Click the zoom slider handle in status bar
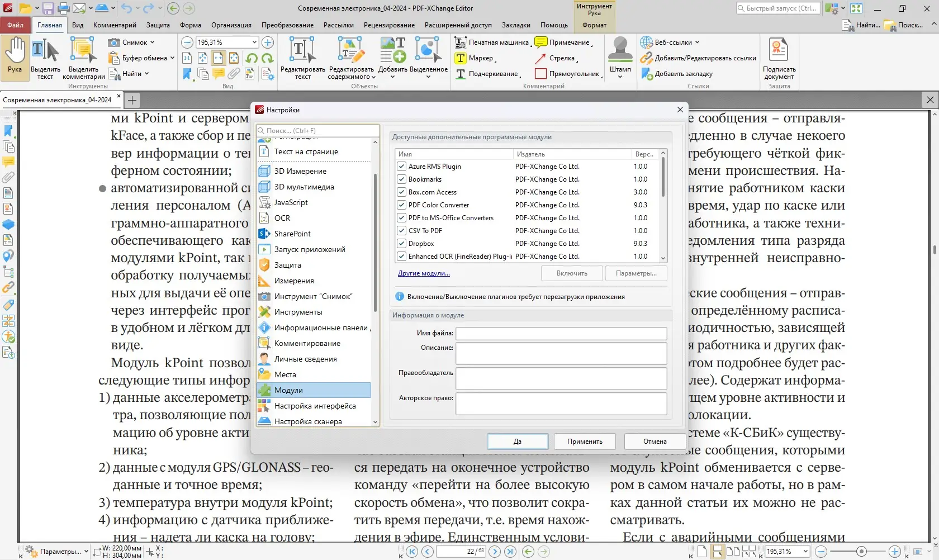The width and height of the screenshot is (939, 560). (861, 552)
